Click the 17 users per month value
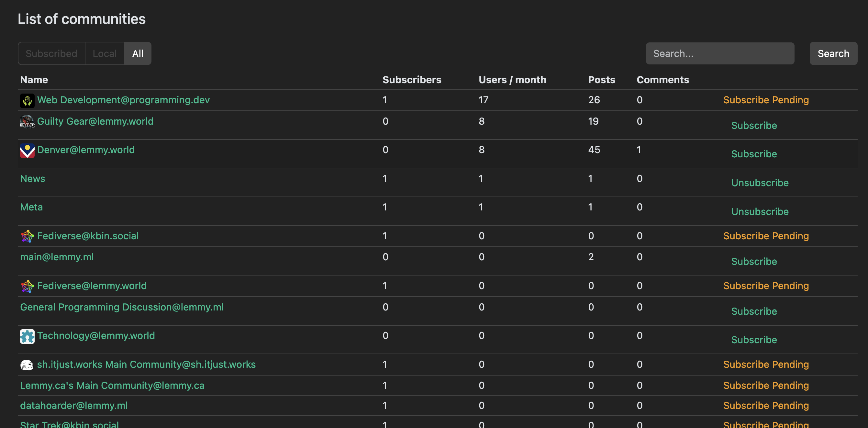 click(484, 100)
